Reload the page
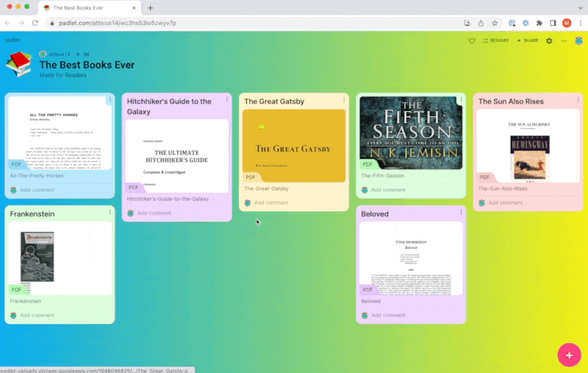The width and height of the screenshot is (588, 373). pyautogui.click(x=35, y=23)
